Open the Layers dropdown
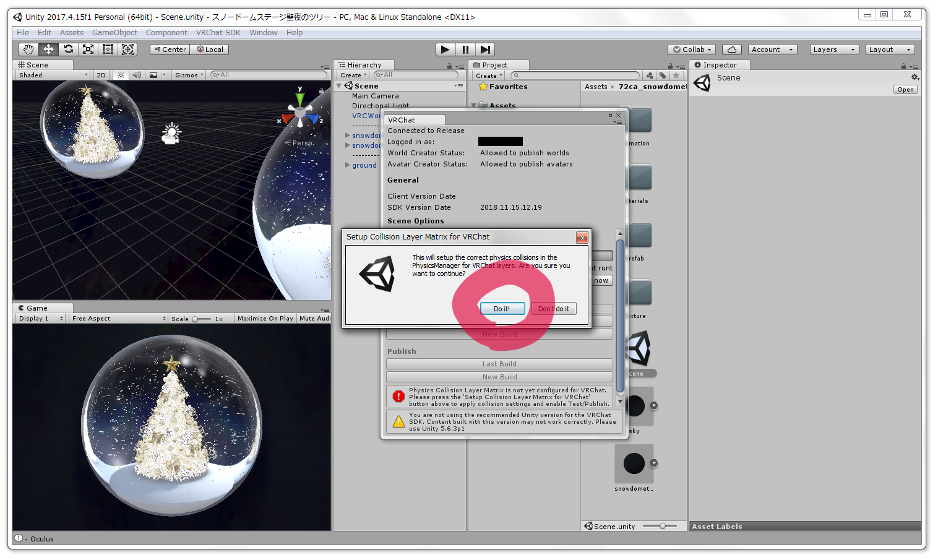The image size is (938, 560). coord(834,50)
